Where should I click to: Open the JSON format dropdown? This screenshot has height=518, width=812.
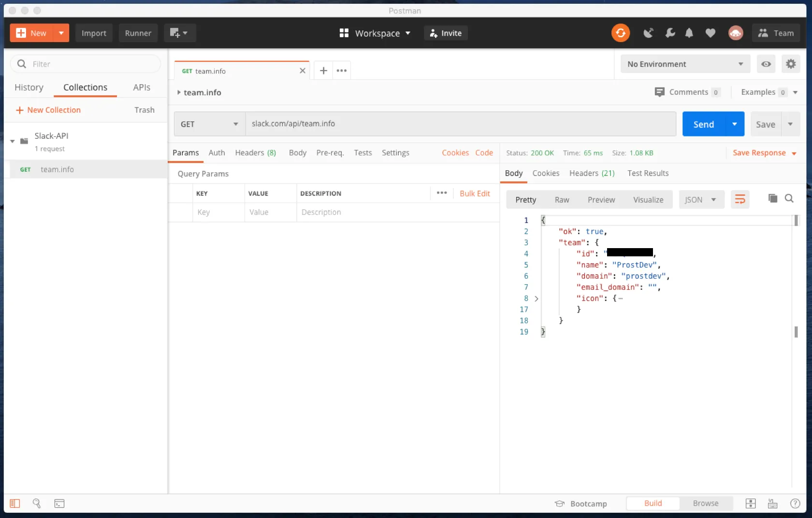pos(701,199)
